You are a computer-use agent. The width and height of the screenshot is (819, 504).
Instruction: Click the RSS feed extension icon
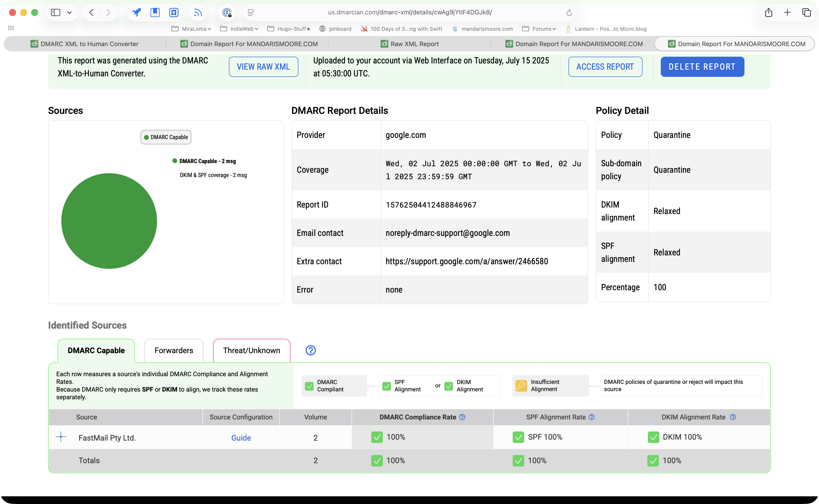198,13
